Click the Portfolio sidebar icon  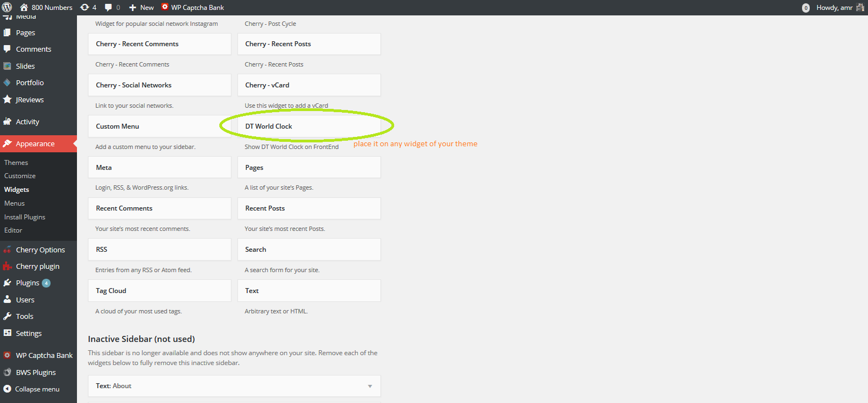coord(7,82)
